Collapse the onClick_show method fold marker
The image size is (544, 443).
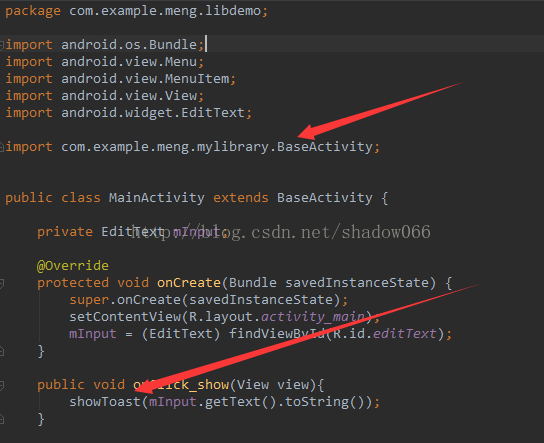[2, 385]
